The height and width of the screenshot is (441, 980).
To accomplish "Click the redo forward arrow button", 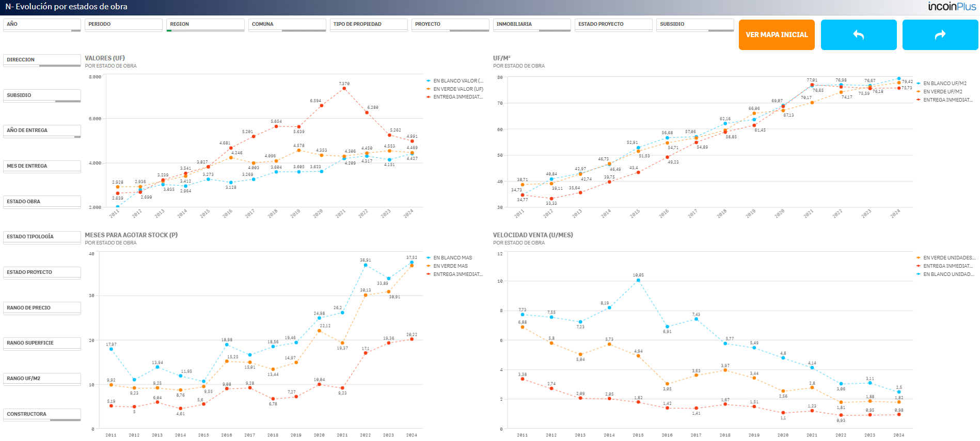I will click(x=940, y=35).
